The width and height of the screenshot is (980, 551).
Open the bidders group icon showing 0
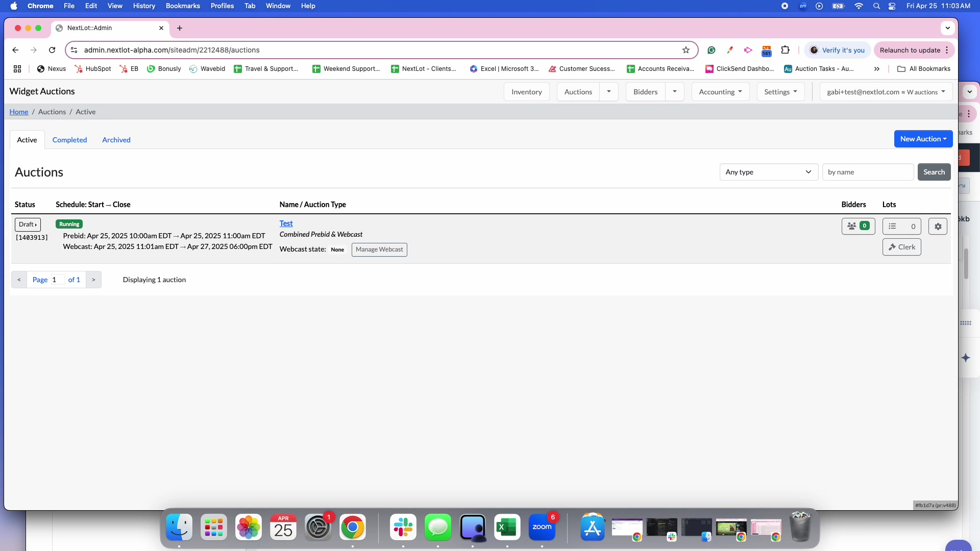(x=857, y=226)
